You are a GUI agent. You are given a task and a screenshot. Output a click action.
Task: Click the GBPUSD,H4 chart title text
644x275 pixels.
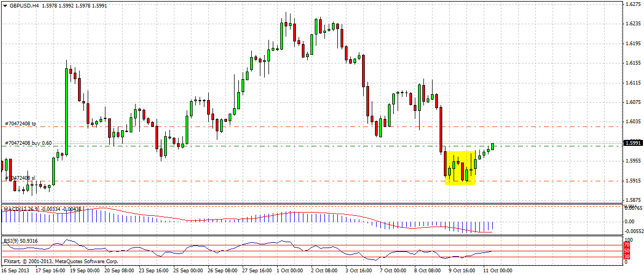point(25,6)
